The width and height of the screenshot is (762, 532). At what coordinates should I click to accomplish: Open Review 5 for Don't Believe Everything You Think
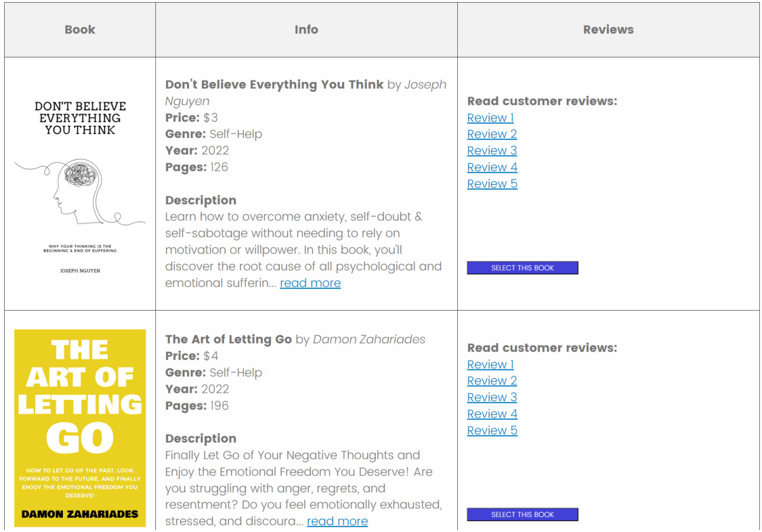(x=492, y=184)
